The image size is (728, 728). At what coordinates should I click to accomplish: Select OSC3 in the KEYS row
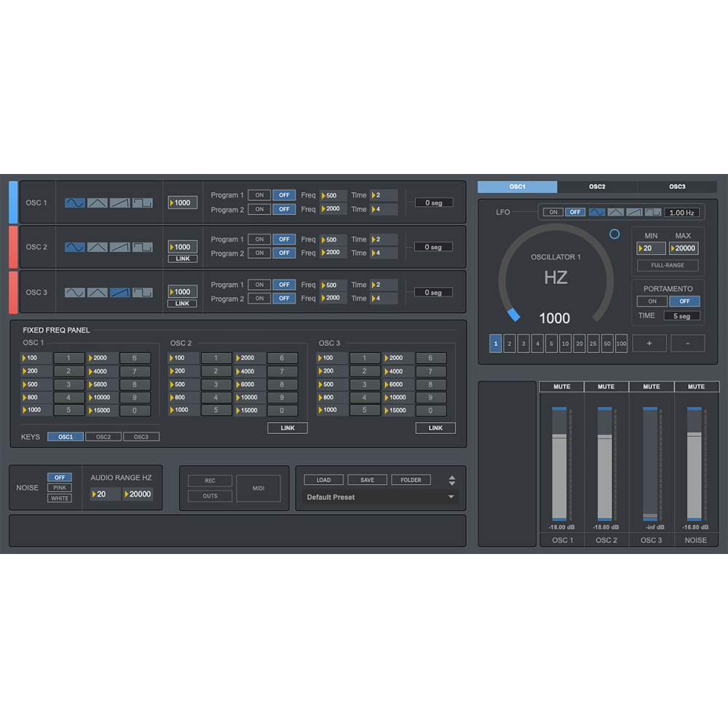tap(141, 436)
